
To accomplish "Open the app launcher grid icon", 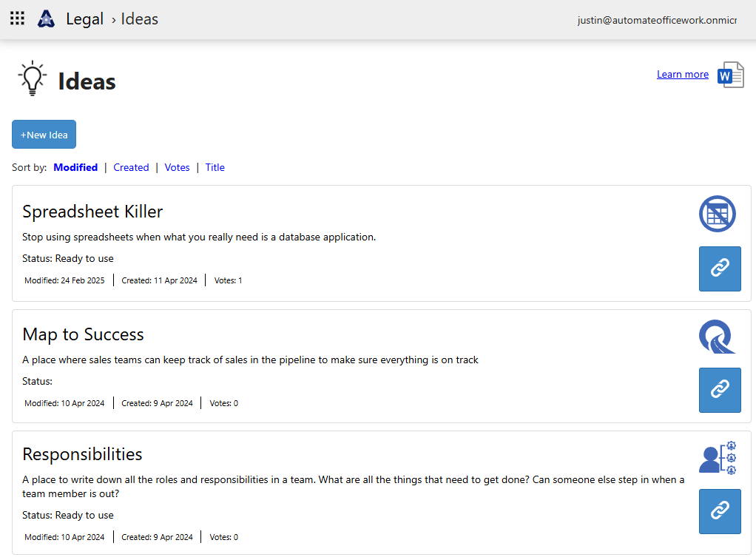I will click(x=17, y=18).
